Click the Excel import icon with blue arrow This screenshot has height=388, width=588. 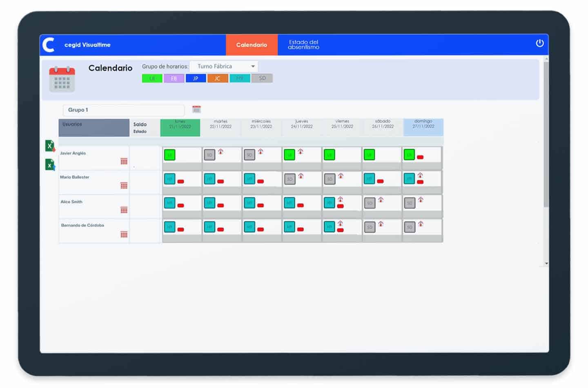click(50, 165)
